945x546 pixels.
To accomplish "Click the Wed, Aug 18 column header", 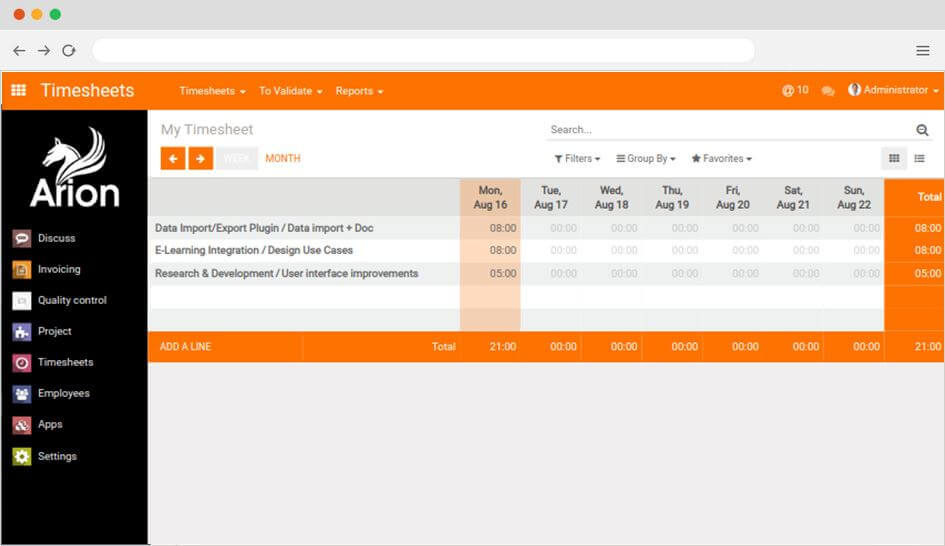I will pos(611,198).
